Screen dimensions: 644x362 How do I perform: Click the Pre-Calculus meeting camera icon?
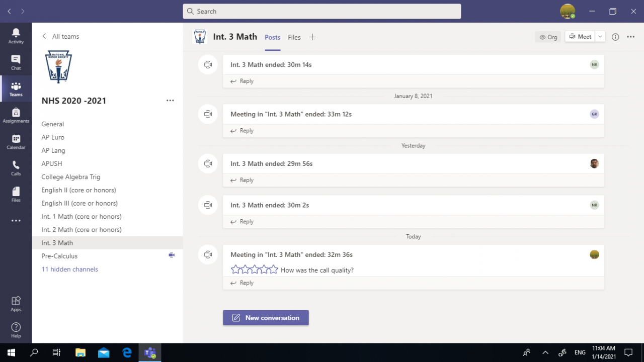click(x=172, y=255)
